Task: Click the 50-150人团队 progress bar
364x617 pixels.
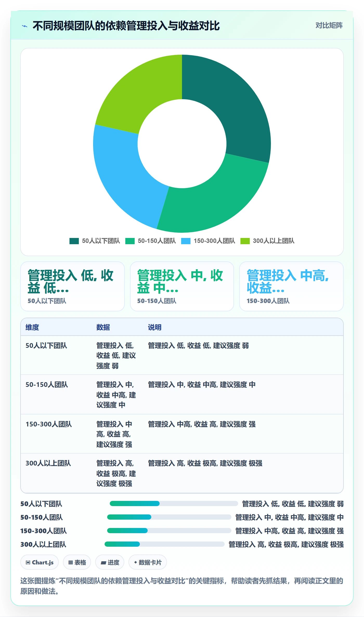Action: [x=169, y=517]
